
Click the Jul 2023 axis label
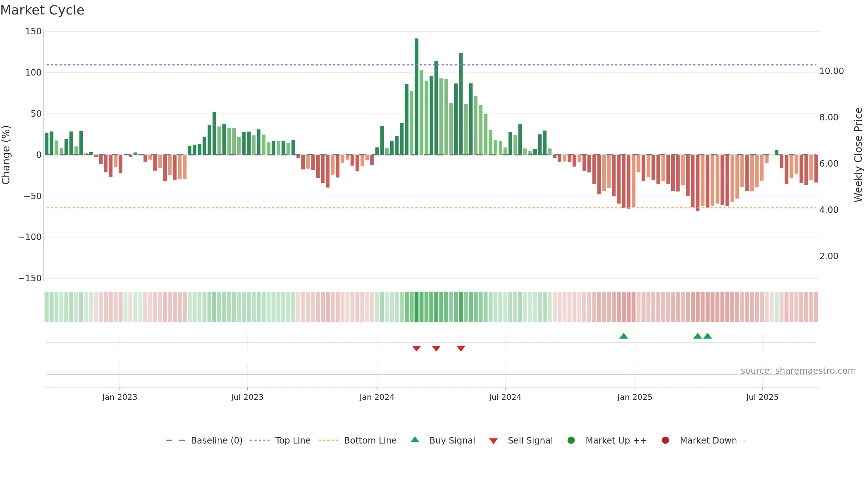[x=247, y=397]
